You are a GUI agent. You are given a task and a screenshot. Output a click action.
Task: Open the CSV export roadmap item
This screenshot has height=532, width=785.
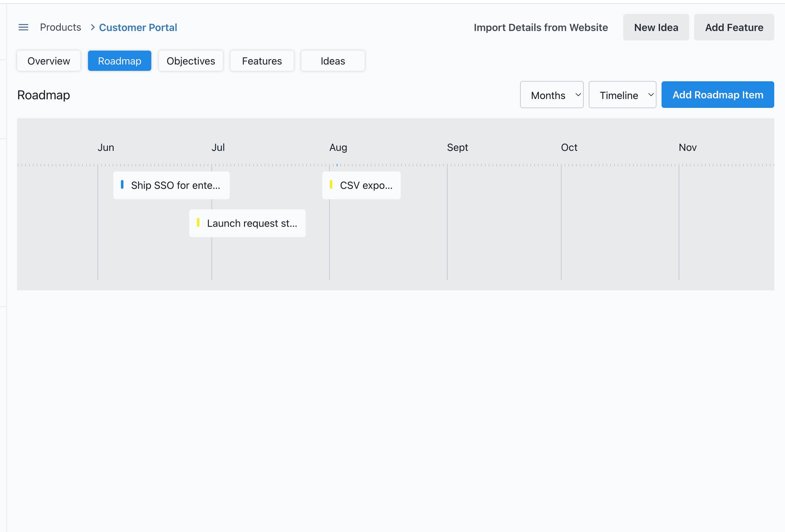point(361,185)
